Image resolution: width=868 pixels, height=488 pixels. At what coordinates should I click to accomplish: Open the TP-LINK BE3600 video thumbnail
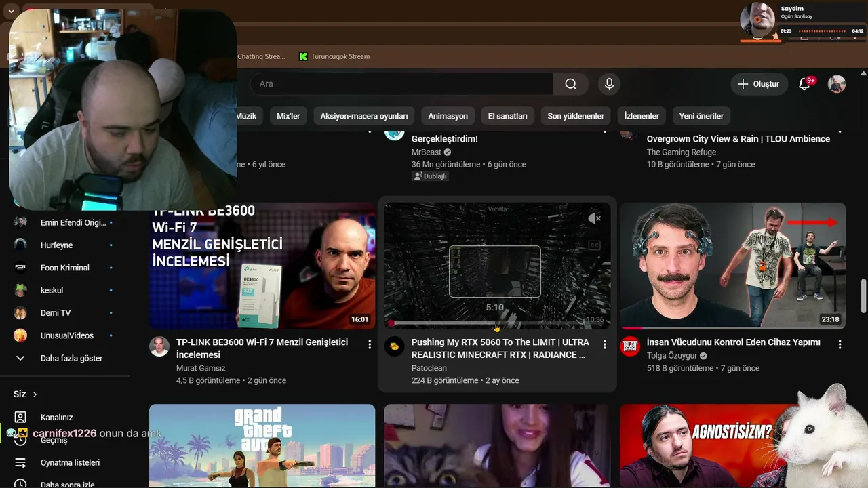click(262, 266)
